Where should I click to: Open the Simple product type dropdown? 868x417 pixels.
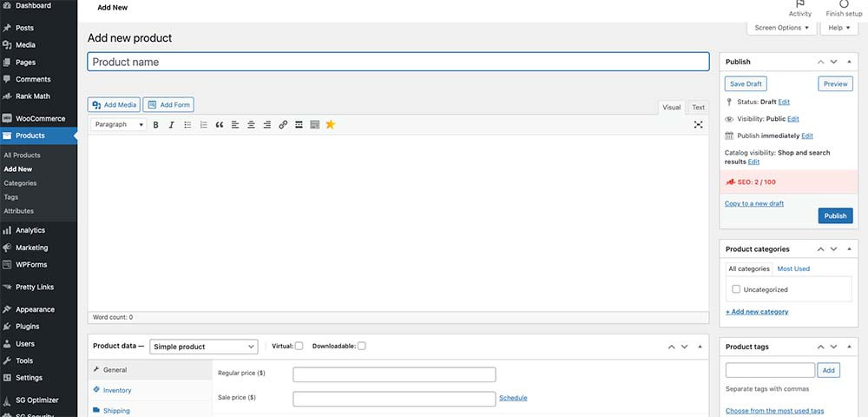click(204, 347)
